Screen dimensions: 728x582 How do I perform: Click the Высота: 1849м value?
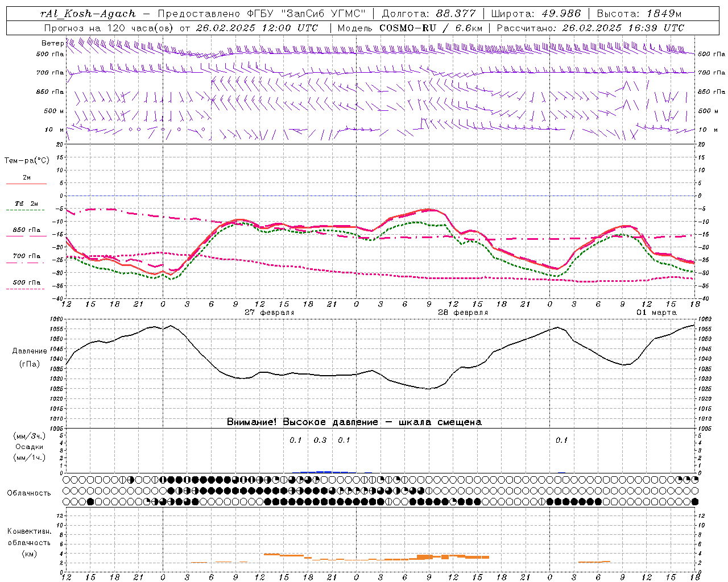point(639,14)
